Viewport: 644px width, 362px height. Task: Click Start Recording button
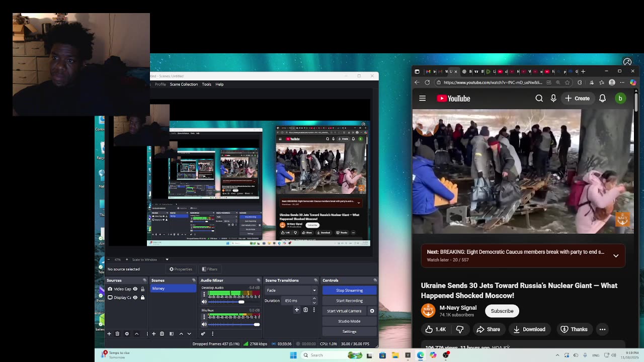point(349,301)
